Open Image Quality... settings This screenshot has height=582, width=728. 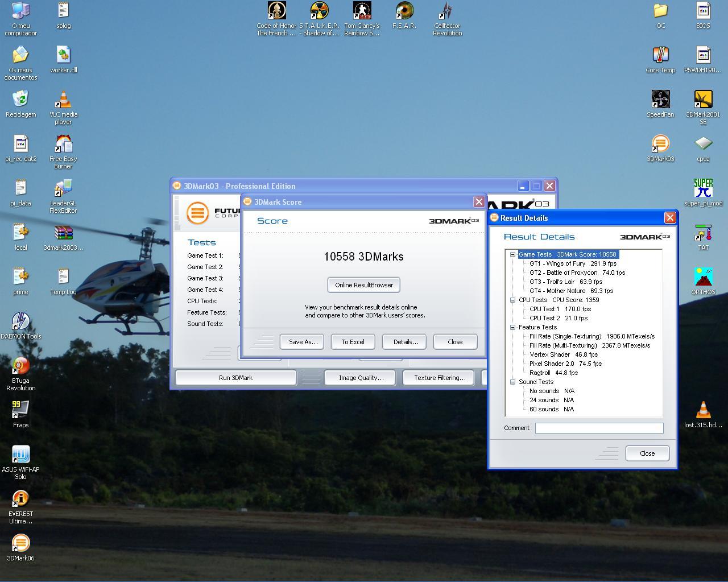point(361,378)
